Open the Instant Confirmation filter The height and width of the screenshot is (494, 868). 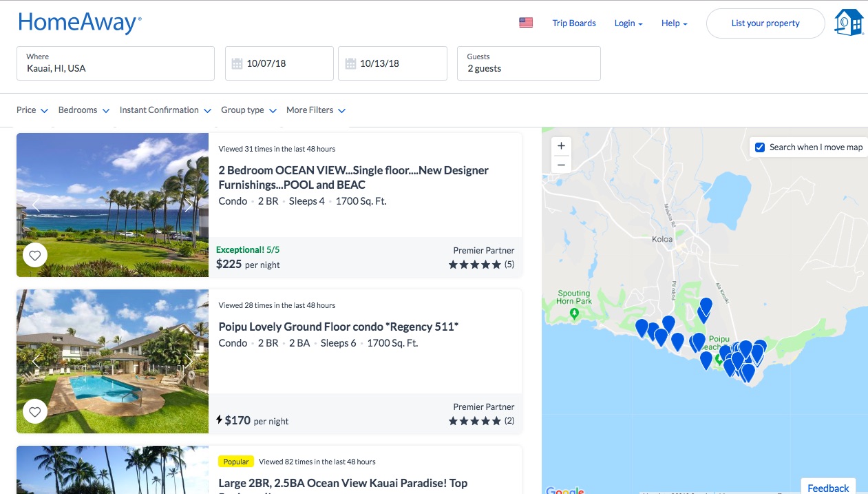click(x=165, y=110)
